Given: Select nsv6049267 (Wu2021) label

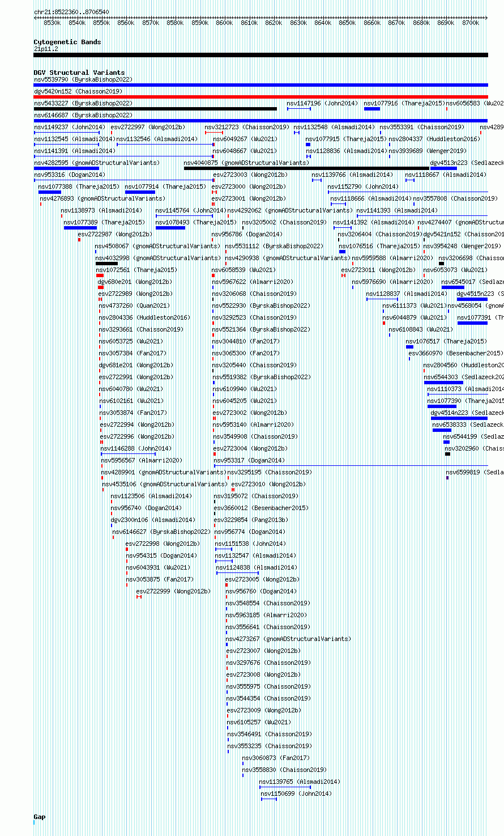Looking at the screenshot, I should coord(245,139).
